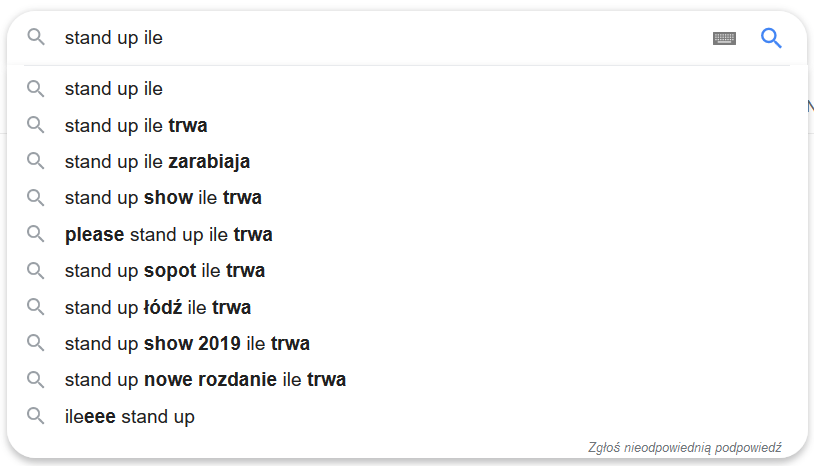Pick the 'ileeee stand up' suggestion

coord(130,416)
